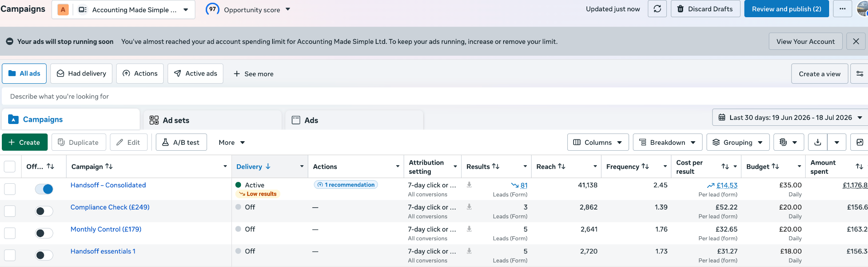Tick the select-all campaigns checkbox
Image resolution: width=868 pixels, height=267 pixels.
pos(9,167)
